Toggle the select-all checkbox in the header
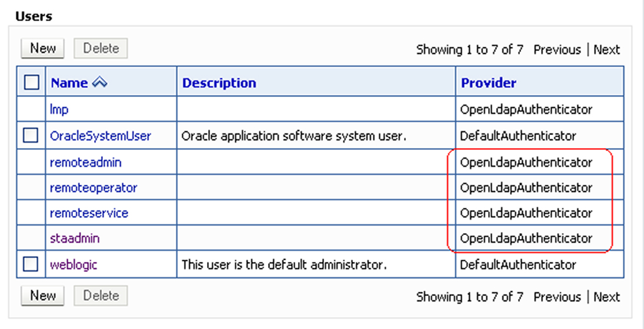 32,82
